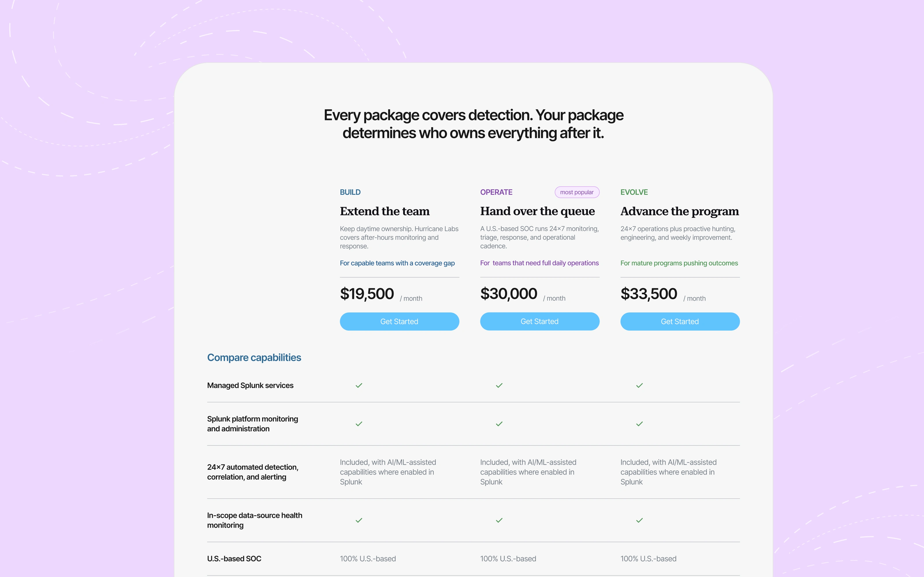Click 'For mature programs pushing outcomes' text
Image resolution: width=924 pixels, height=577 pixels.
tap(679, 263)
